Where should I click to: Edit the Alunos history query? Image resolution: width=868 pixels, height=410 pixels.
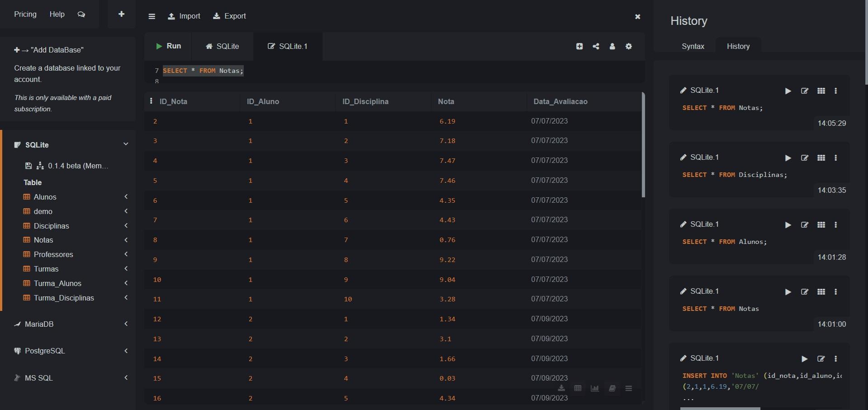point(805,225)
